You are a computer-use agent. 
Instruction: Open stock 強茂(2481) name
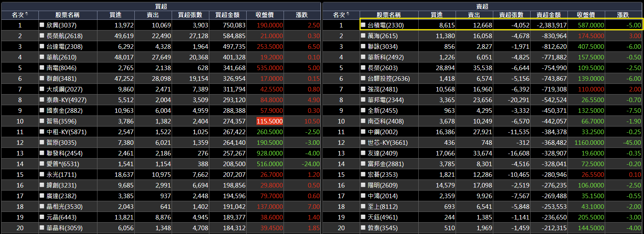383,89
